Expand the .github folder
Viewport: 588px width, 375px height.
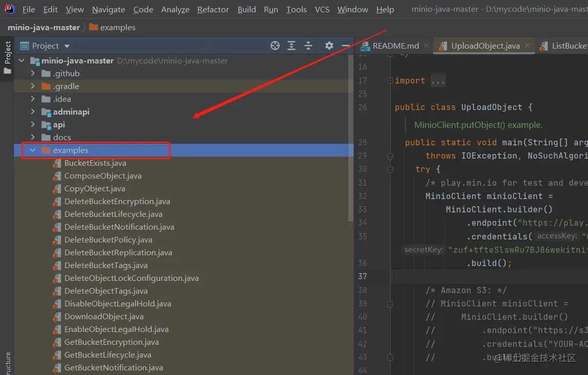[x=33, y=73]
